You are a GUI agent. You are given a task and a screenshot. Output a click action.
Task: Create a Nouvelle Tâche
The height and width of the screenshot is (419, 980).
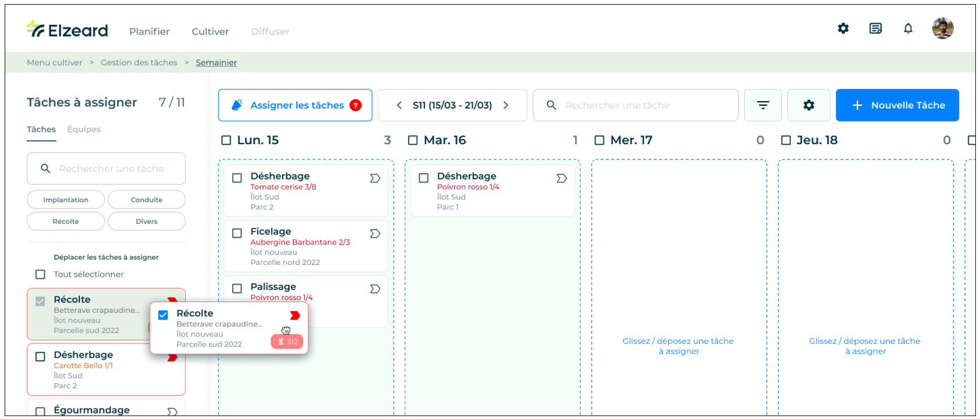[x=897, y=105]
